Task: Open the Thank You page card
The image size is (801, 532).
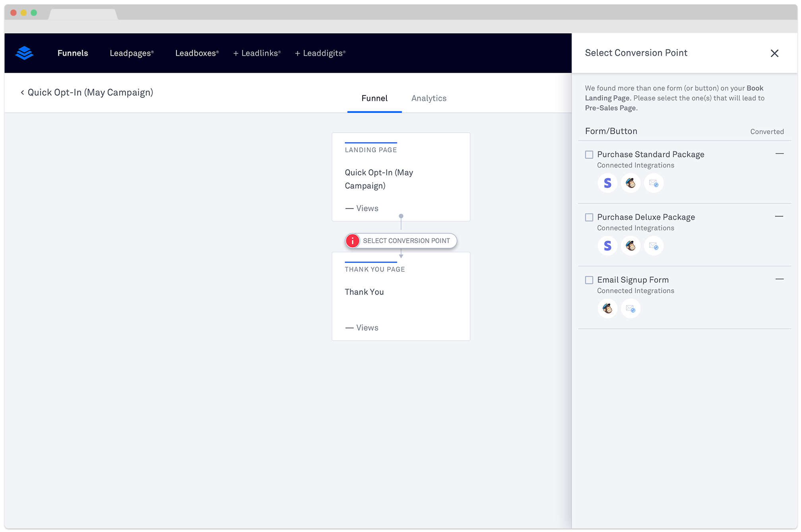Action: [x=401, y=296]
